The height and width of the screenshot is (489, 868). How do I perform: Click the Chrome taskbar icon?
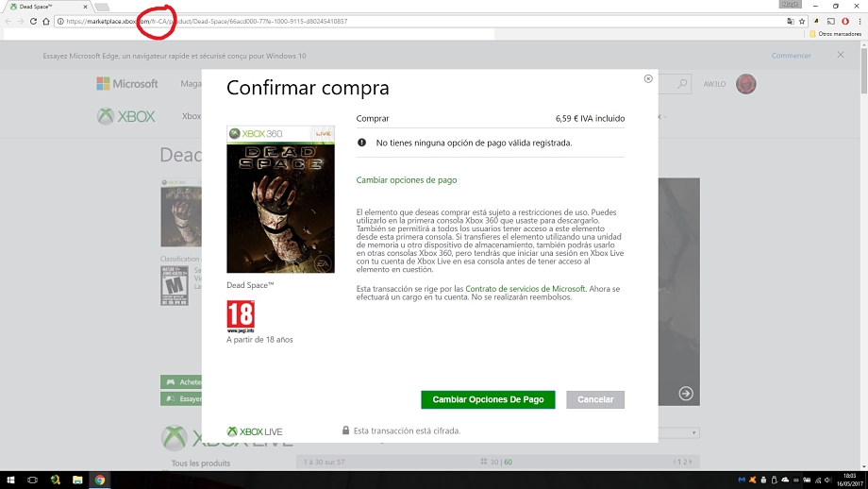click(100, 480)
